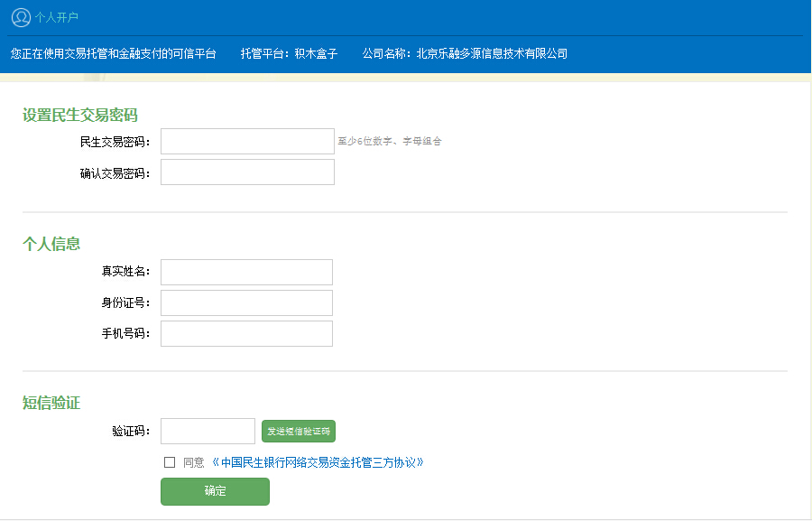Click the 托管平台：积木盒子 header text
This screenshot has height=521, width=812.
point(289,54)
